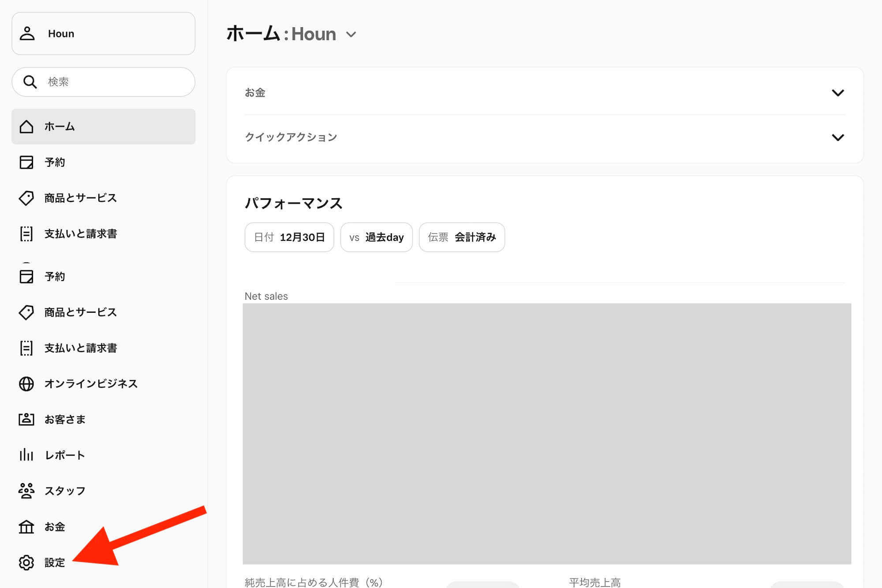This screenshot has height=588, width=882.
Task: Click the gear icon next to 設定
Action: [x=26, y=562]
